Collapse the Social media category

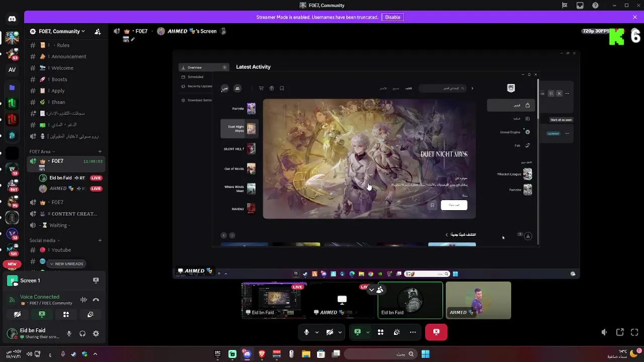pyautogui.click(x=44, y=240)
